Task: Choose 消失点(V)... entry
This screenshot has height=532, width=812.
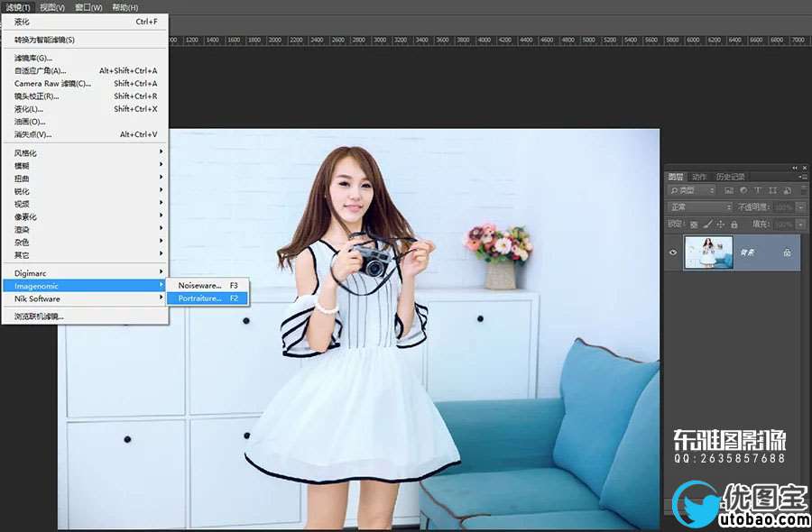Action: 86,134
